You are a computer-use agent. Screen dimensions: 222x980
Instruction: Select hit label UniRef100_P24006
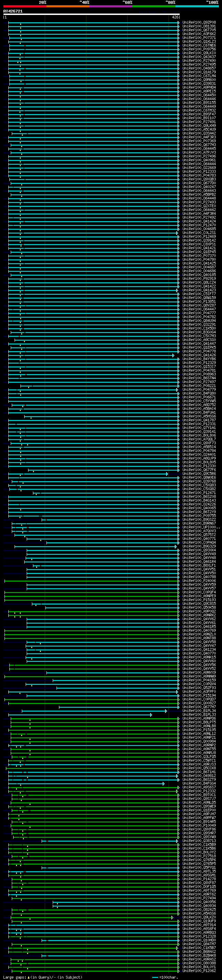[199, 581]
